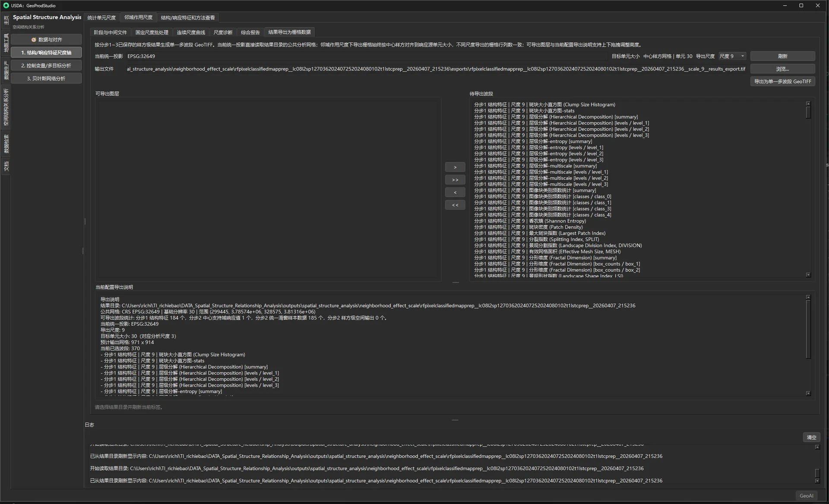Screen dimensions: 829x504
Task: Click 导出为单一多波段 GeoTIFF button
Action: pos(782,82)
